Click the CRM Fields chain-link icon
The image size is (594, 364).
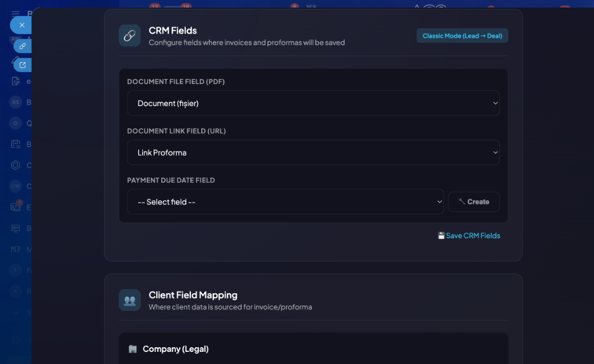(129, 35)
